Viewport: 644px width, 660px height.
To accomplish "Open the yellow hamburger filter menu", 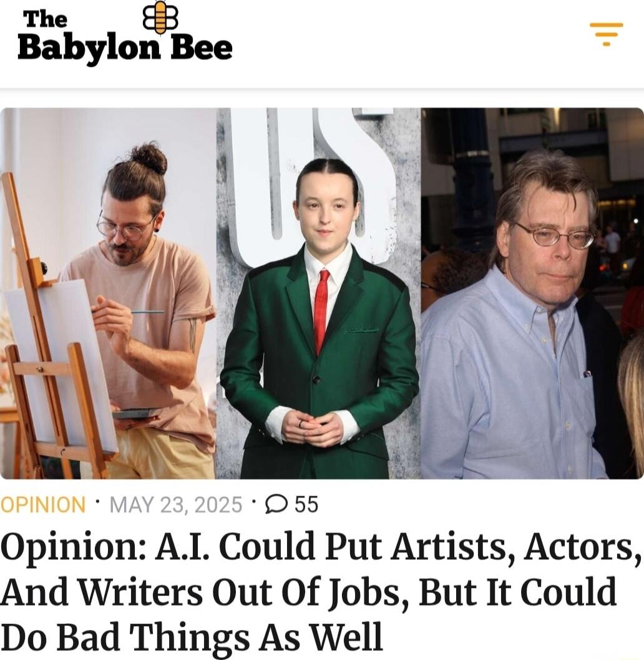I will pos(606,34).
